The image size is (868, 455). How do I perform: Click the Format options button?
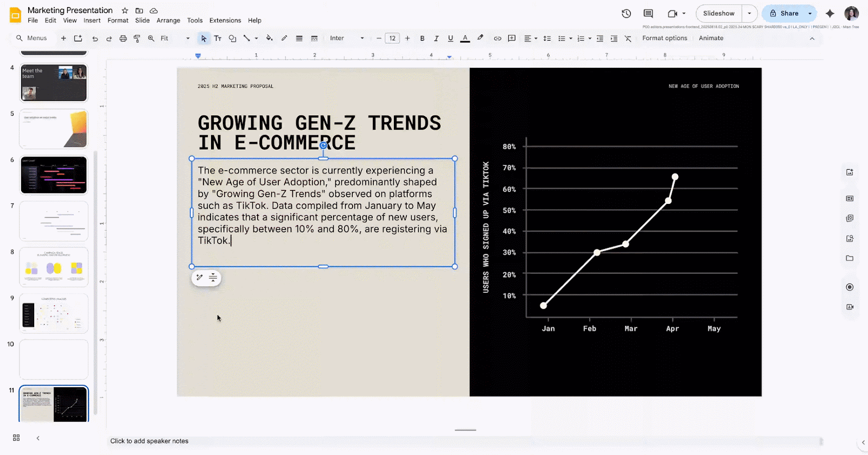click(x=664, y=39)
